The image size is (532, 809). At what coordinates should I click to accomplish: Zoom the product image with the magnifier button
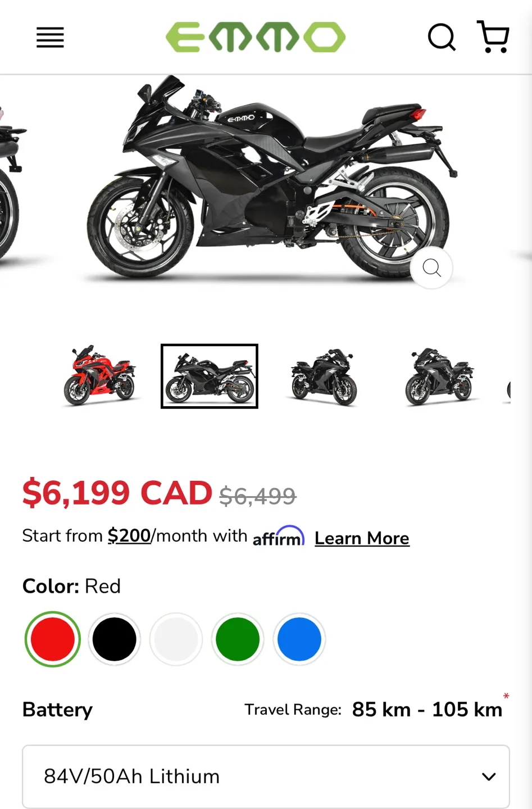pyautogui.click(x=431, y=268)
